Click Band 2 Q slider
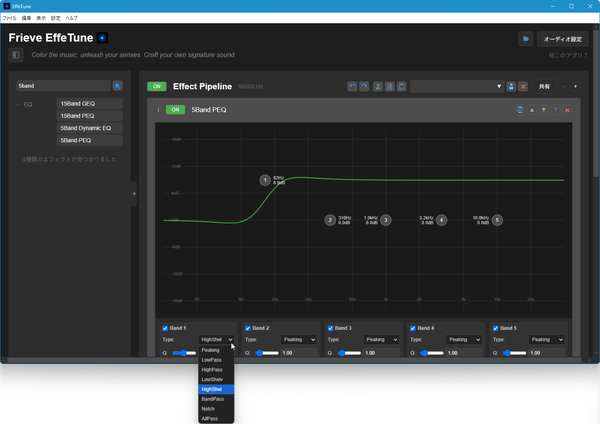This screenshot has width=600, height=424. [x=267, y=353]
